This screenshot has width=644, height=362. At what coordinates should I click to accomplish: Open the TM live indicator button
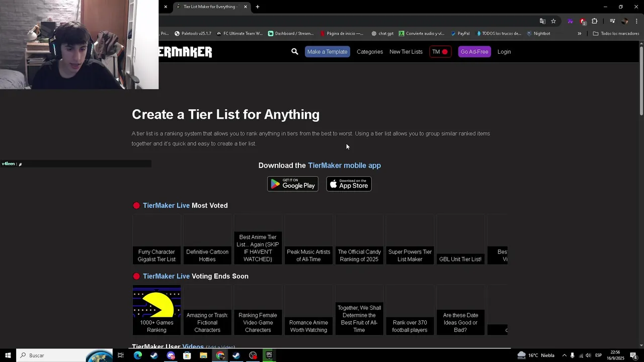point(440,52)
